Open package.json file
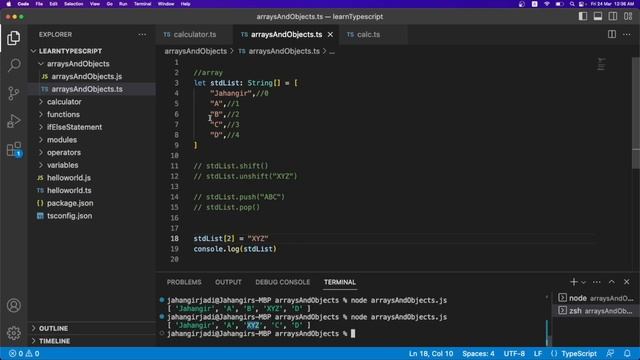The height and width of the screenshot is (360, 640). click(91, 203)
